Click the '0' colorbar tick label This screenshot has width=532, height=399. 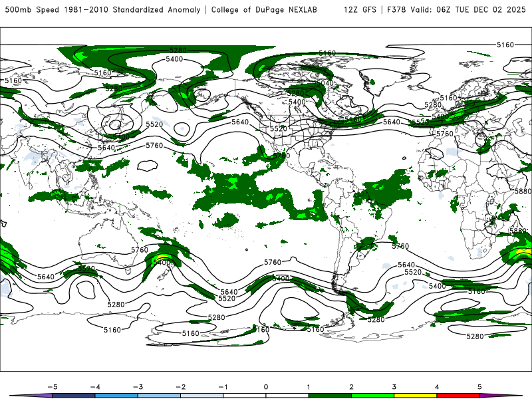(x=266, y=387)
